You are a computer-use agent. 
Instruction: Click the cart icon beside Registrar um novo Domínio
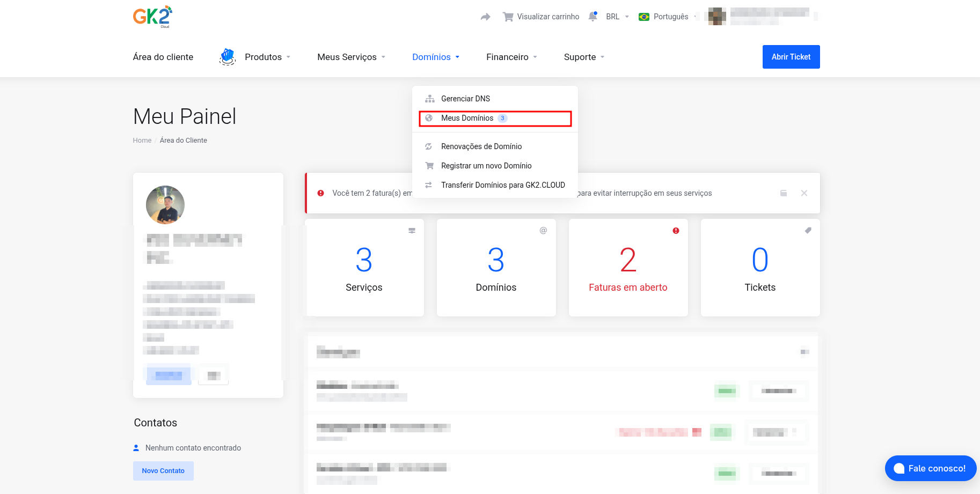click(x=429, y=166)
